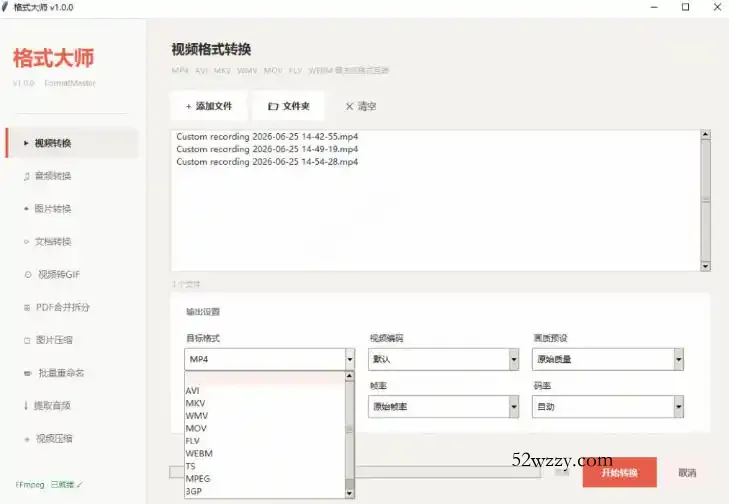Open 视频转换 in the sidebar

point(72,143)
